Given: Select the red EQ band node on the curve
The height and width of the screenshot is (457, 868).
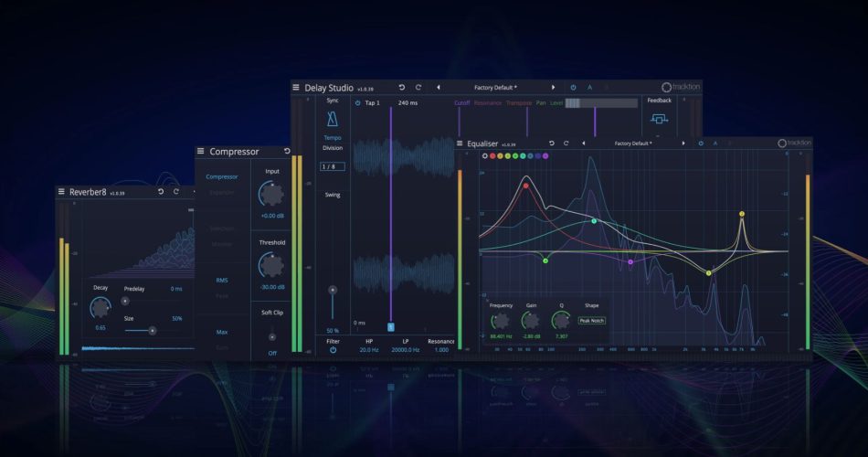Looking at the screenshot, I should pos(526,185).
